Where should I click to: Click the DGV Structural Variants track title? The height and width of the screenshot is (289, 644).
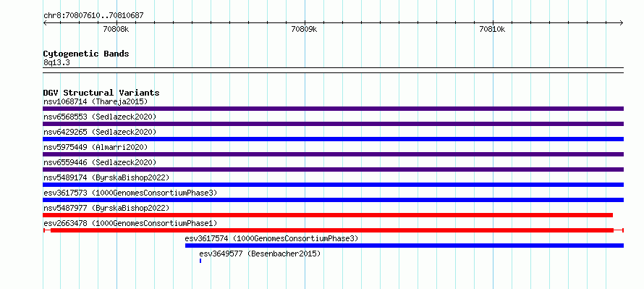[101, 93]
